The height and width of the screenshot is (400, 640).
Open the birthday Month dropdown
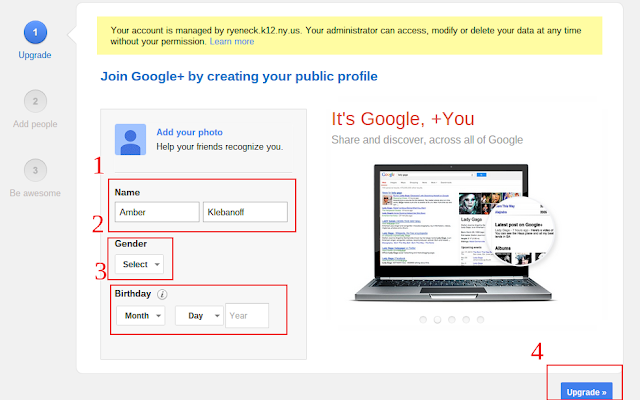(x=141, y=316)
